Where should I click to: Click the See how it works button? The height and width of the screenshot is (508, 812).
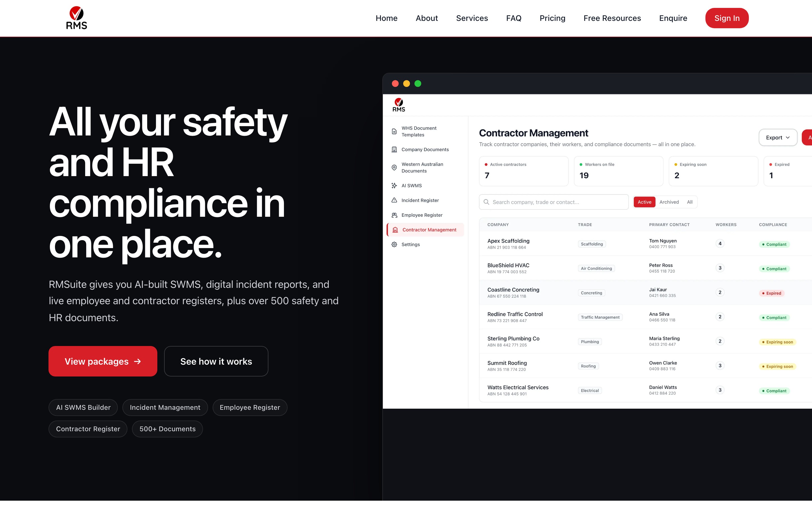click(x=216, y=362)
